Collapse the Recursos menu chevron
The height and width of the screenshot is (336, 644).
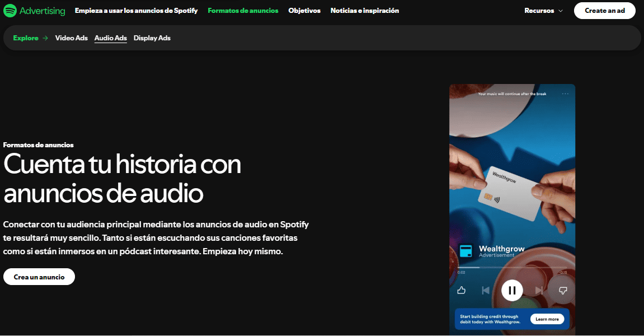[x=561, y=10]
